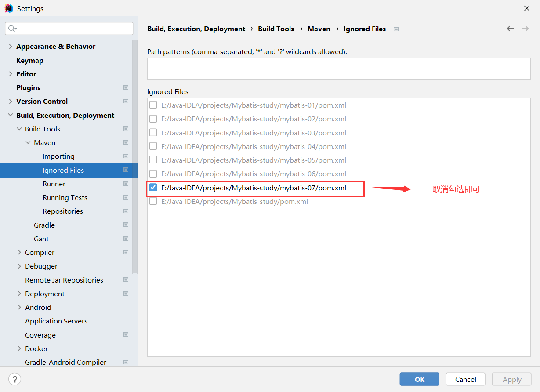Open Remote Jar Repositories settings
This screenshot has width=540, height=392.
click(64, 280)
